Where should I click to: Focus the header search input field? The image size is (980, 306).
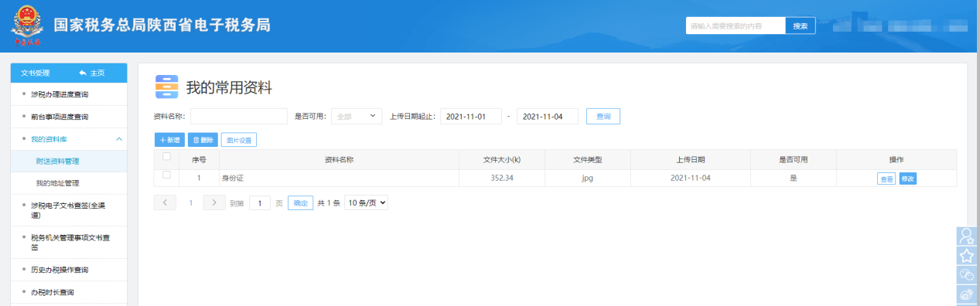736,25
